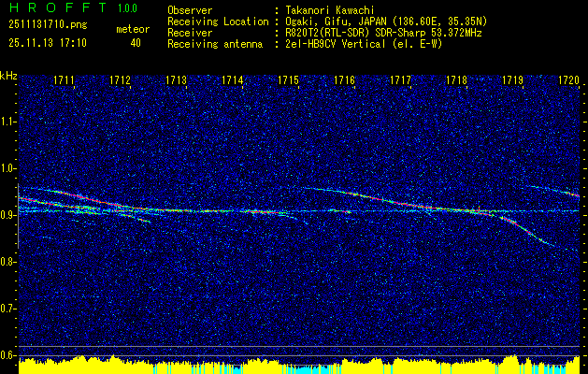Select the 1712 time tick label
The width and height of the screenshot is (588, 374).
[120, 81]
